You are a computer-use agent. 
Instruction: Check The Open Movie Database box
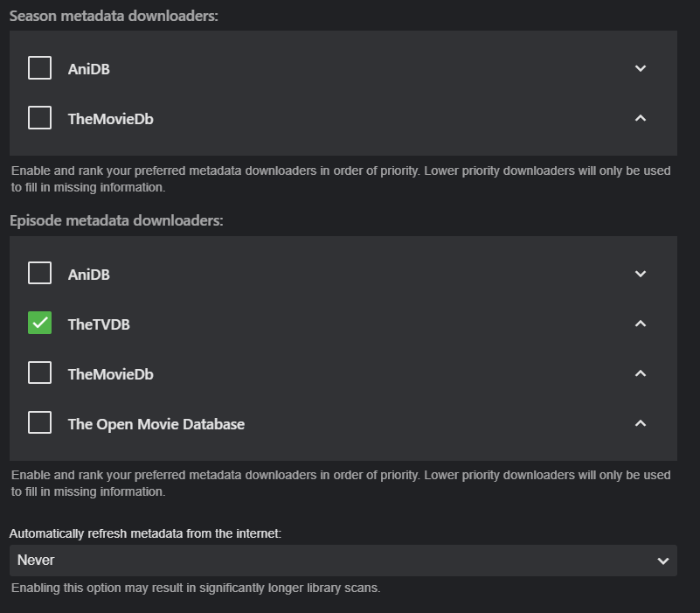point(39,423)
